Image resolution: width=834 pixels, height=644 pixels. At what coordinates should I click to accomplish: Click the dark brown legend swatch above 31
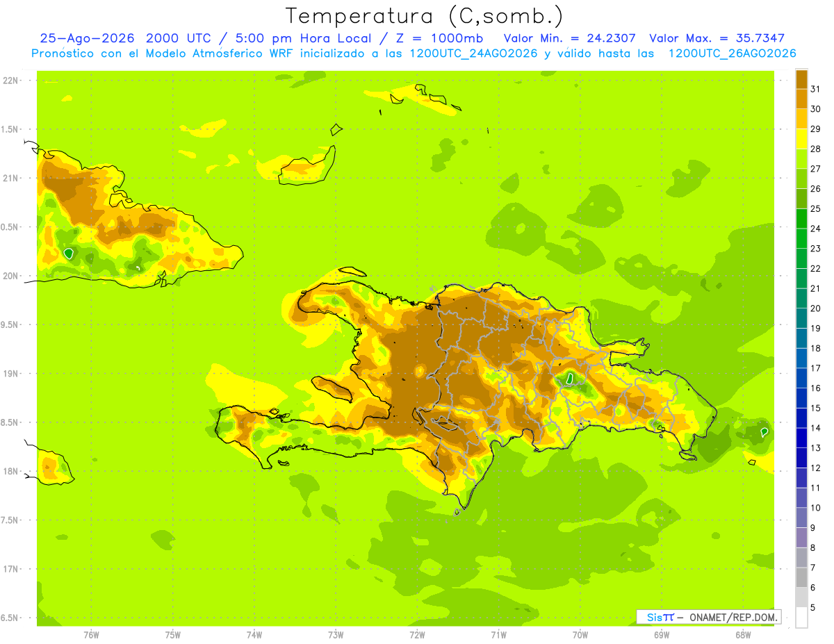pyautogui.click(x=801, y=79)
